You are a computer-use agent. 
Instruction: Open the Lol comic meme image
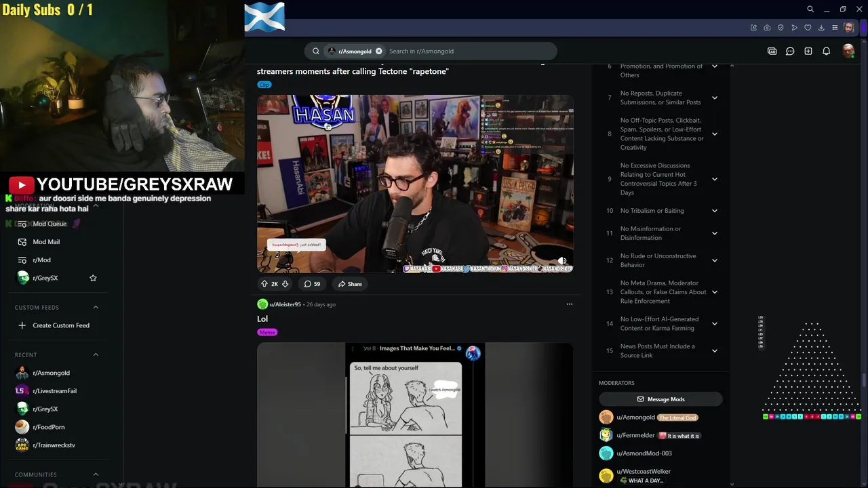(x=415, y=415)
